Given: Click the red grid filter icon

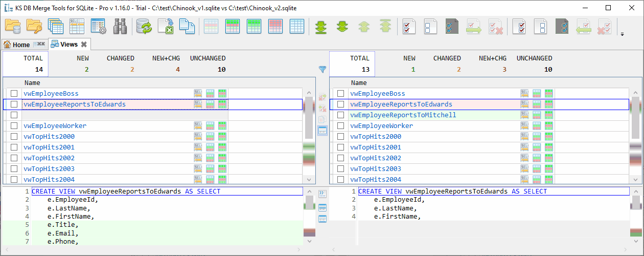Looking at the screenshot, I should pyautogui.click(x=276, y=26).
